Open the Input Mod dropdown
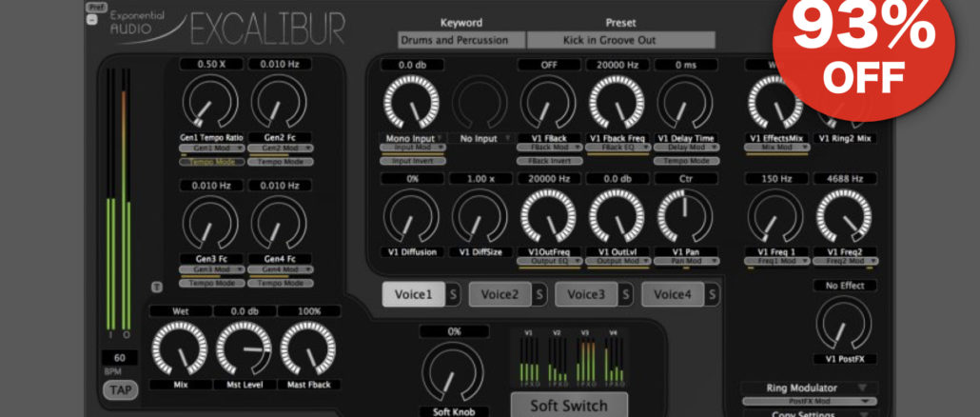The height and width of the screenshot is (417, 980). point(413,147)
